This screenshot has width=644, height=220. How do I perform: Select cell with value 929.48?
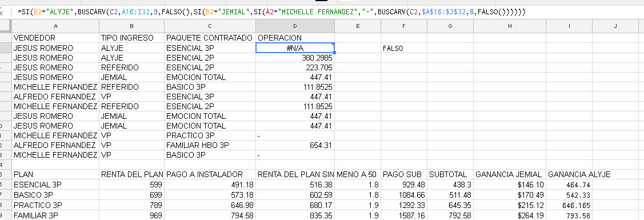point(404,185)
